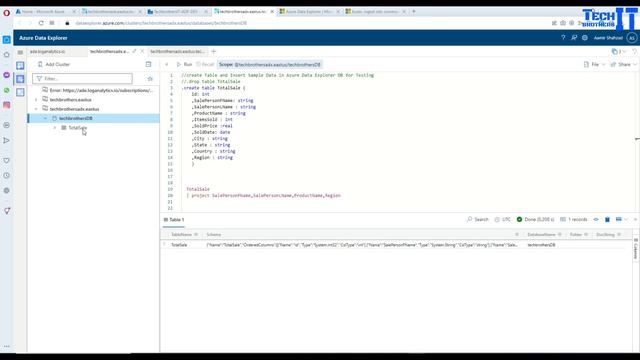Image resolution: width=640 pixels, height=360 pixels.
Task: Toggle the UTC timezone selector
Action: point(502,220)
